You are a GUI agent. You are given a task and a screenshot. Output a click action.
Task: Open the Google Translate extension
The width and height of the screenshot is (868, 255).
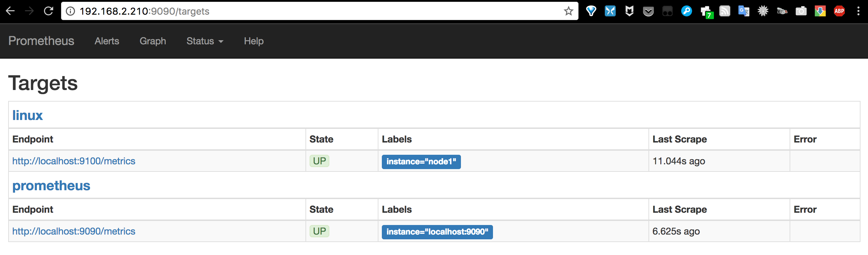[744, 11]
